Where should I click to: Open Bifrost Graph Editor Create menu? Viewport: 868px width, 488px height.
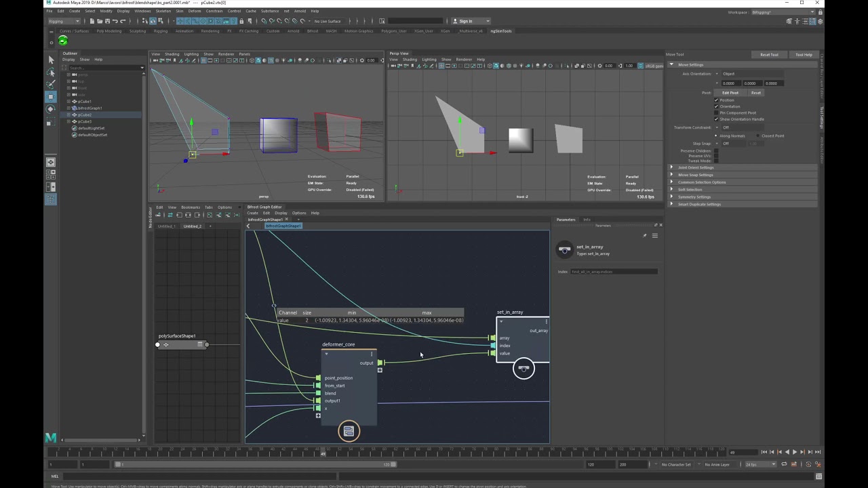[252, 213]
